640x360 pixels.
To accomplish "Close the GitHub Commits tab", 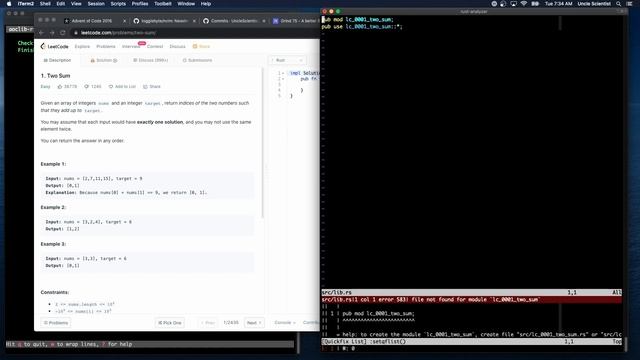I will [x=264, y=21].
